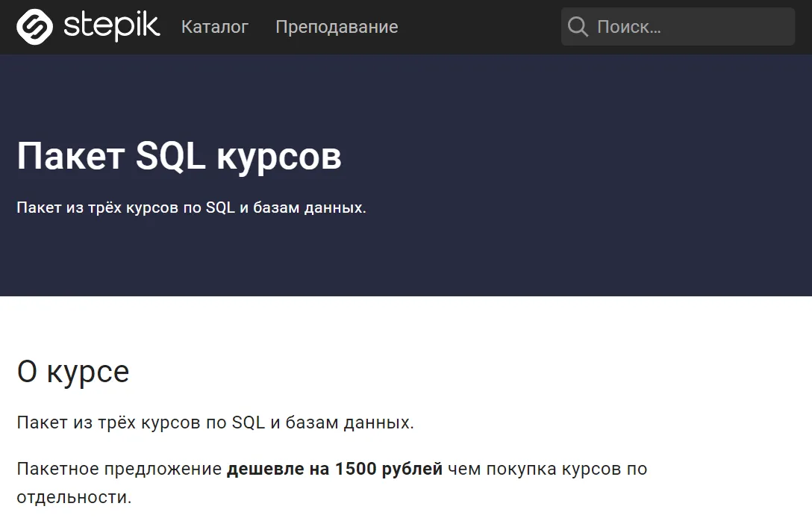Click the word Пакет in the title

pos(70,157)
